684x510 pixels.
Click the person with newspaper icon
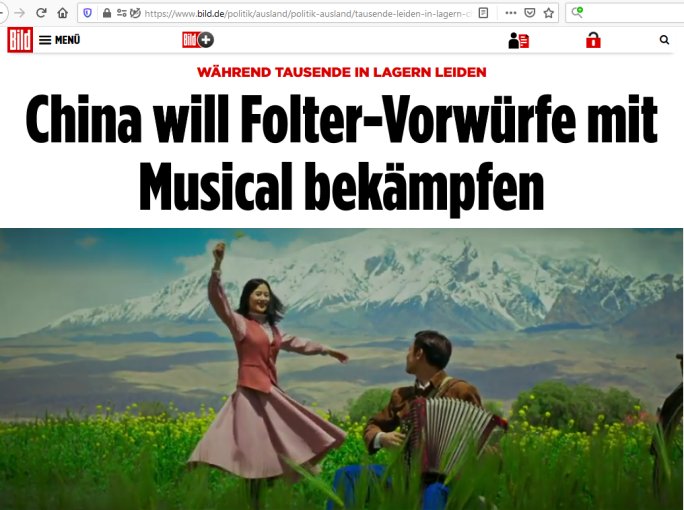pos(519,41)
